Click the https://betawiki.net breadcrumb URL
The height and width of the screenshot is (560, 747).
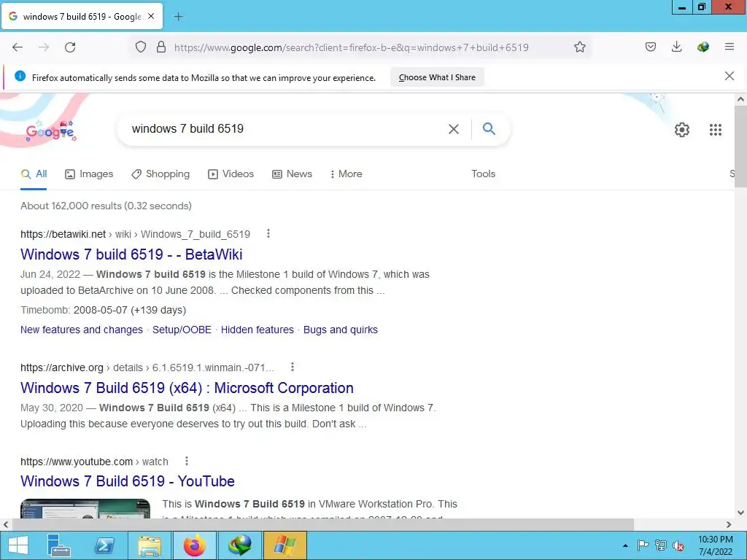click(63, 234)
